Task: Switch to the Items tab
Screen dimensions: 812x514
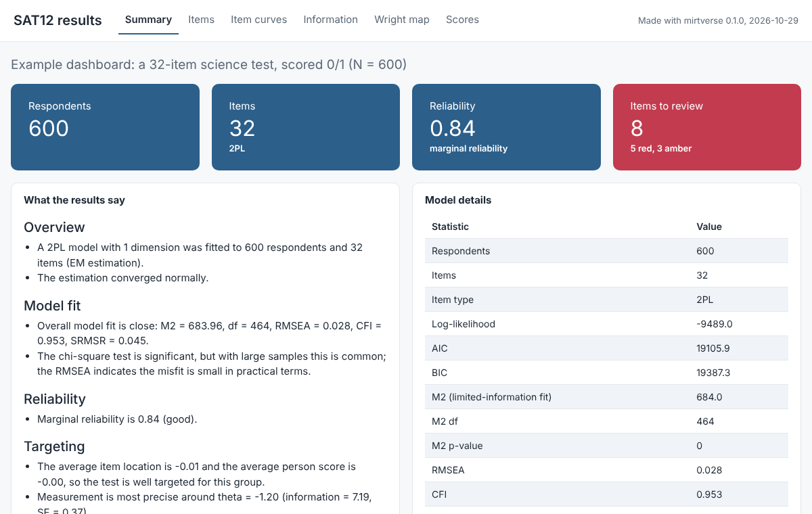Action: click(201, 20)
